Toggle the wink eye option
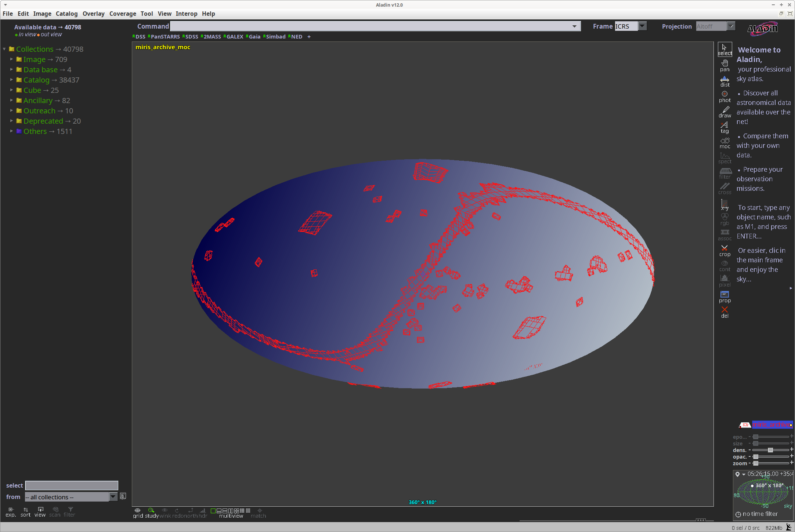The image size is (795, 532). click(165, 513)
